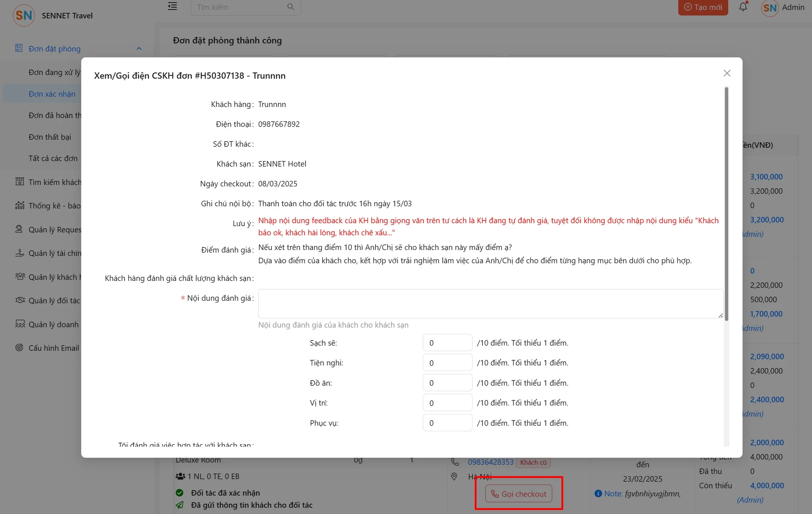Open Thống kê - báo cáo chart icon
This screenshot has width=812, height=514.
(x=20, y=206)
